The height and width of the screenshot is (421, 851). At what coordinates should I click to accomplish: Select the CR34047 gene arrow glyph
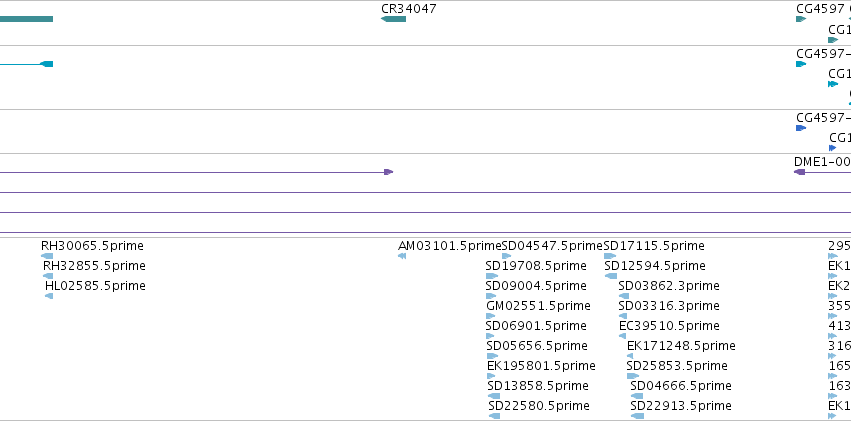[393, 19]
